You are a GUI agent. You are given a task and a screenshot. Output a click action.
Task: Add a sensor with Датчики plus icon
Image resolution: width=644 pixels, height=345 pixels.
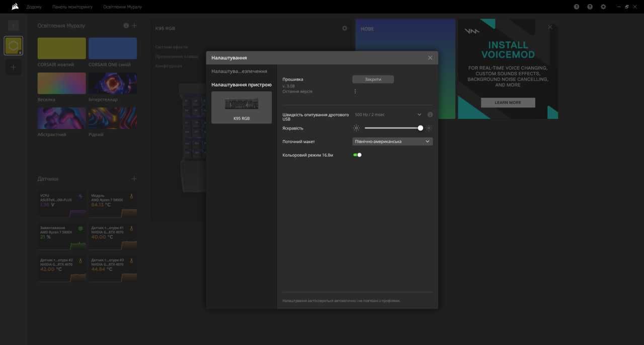[x=134, y=179]
